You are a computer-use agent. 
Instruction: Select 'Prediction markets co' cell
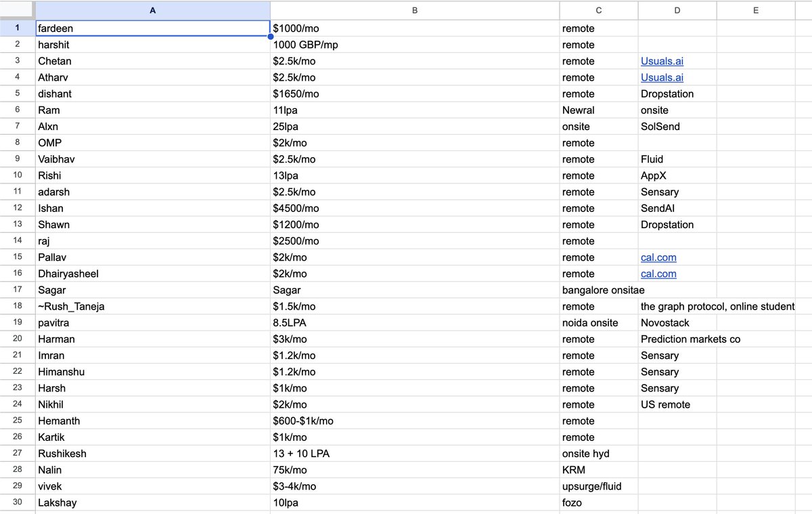point(677,339)
